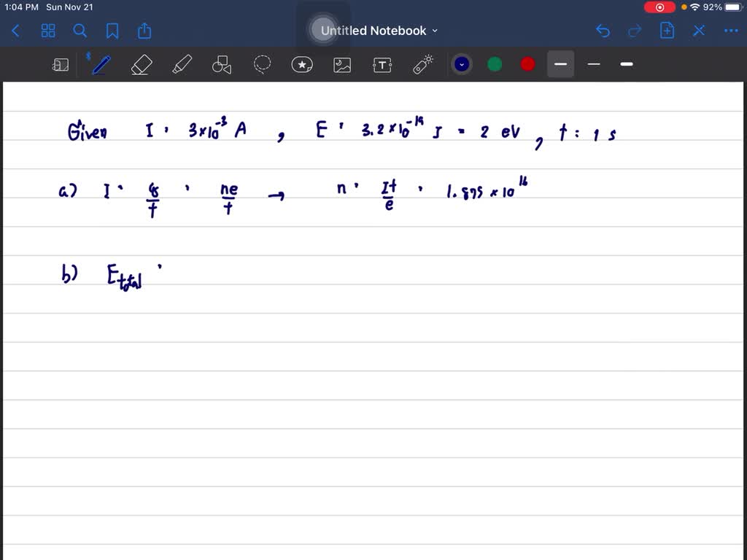Undo the last stroke

tap(603, 31)
